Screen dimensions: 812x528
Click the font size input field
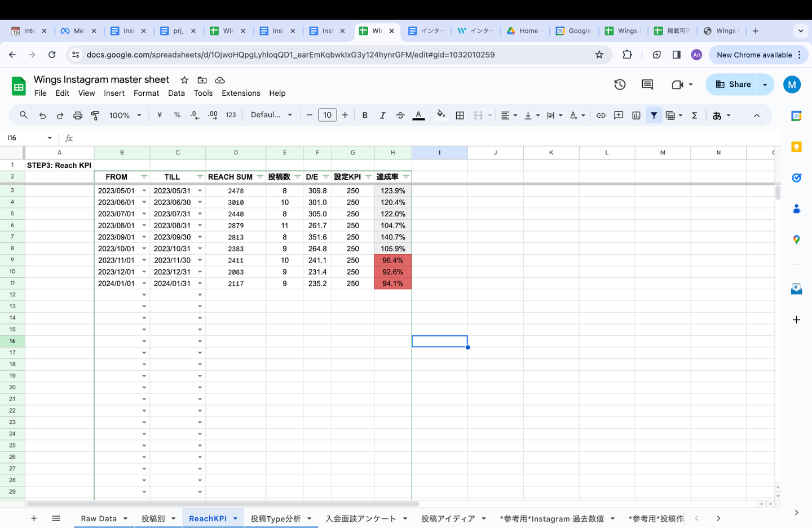(327, 115)
